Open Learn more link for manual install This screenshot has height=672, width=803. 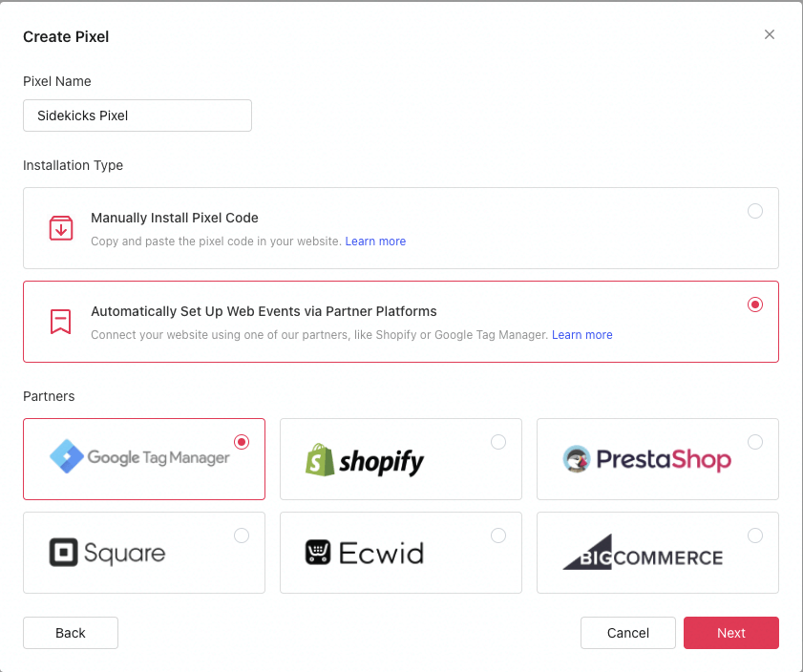click(375, 241)
